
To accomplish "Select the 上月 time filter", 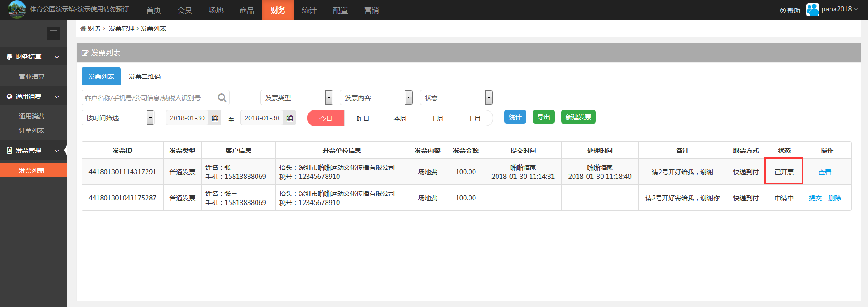I will 475,118.
